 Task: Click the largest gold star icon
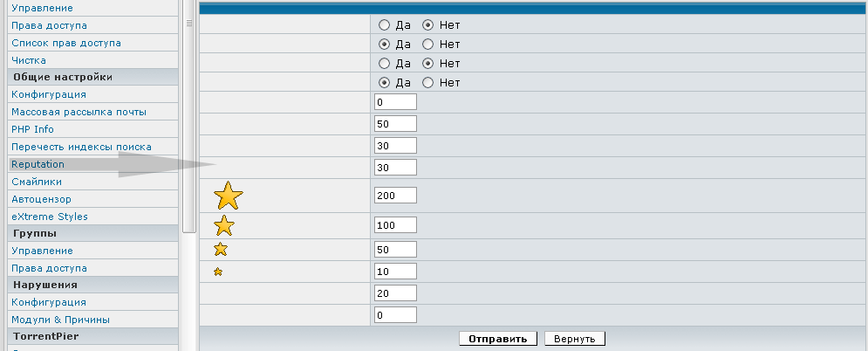point(229,195)
